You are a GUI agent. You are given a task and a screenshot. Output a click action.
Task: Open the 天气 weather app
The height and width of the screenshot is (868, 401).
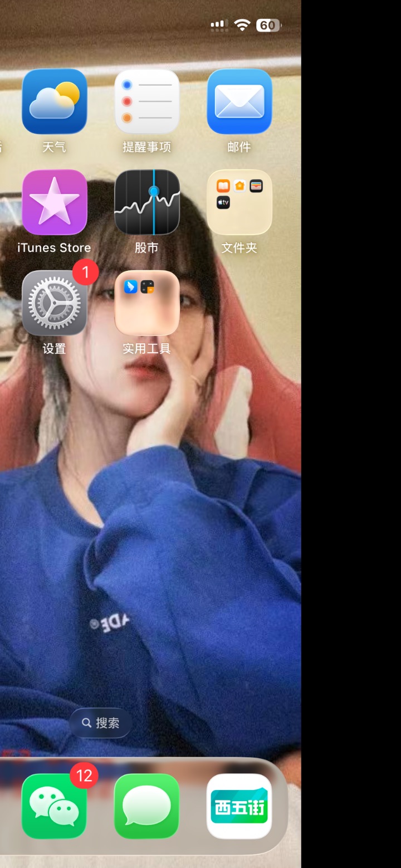(55, 101)
